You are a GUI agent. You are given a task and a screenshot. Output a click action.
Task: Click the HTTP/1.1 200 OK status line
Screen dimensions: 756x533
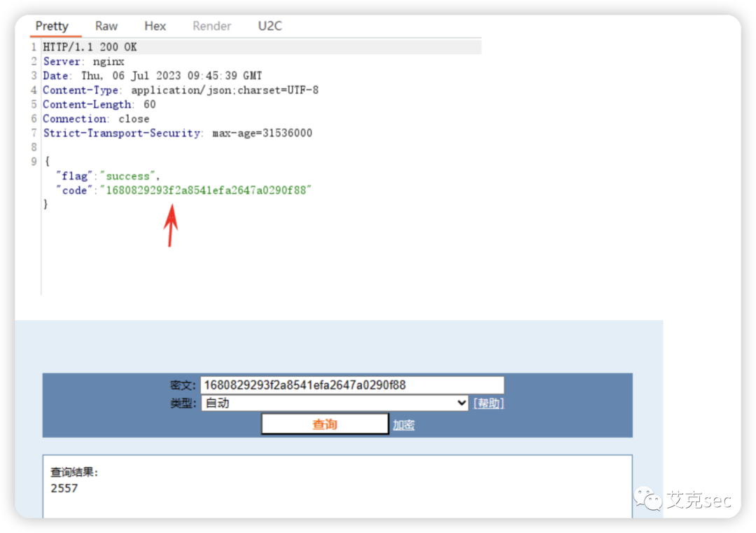coord(90,47)
